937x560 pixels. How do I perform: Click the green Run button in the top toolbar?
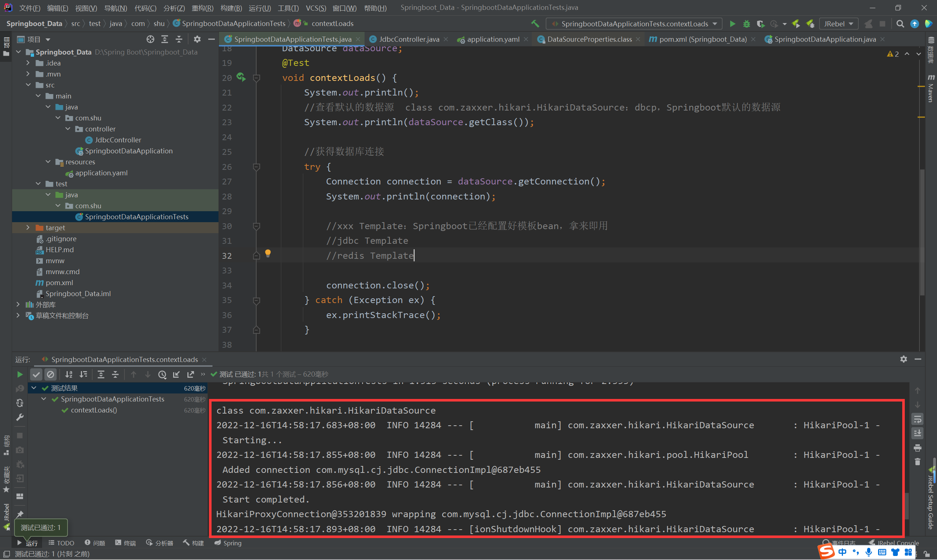tap(732, 24)
